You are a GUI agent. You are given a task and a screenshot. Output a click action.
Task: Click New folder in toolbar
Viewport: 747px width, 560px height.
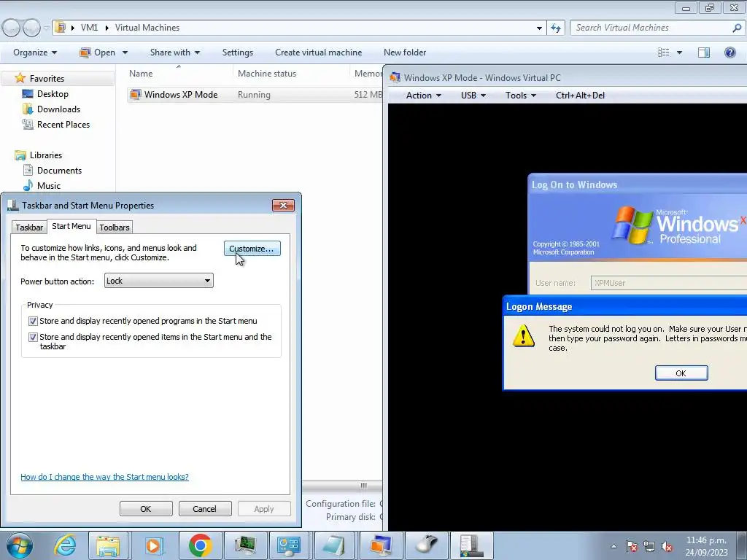(x=405, y=52)
